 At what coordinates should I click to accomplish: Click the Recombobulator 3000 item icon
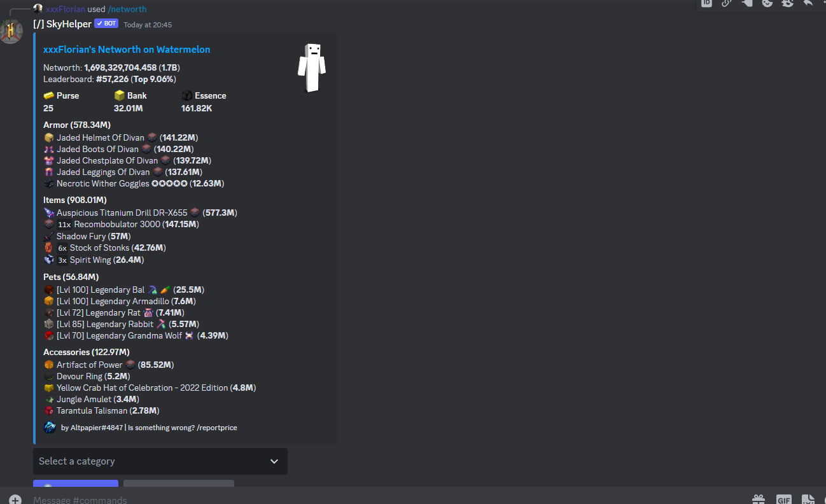point(49,224)
